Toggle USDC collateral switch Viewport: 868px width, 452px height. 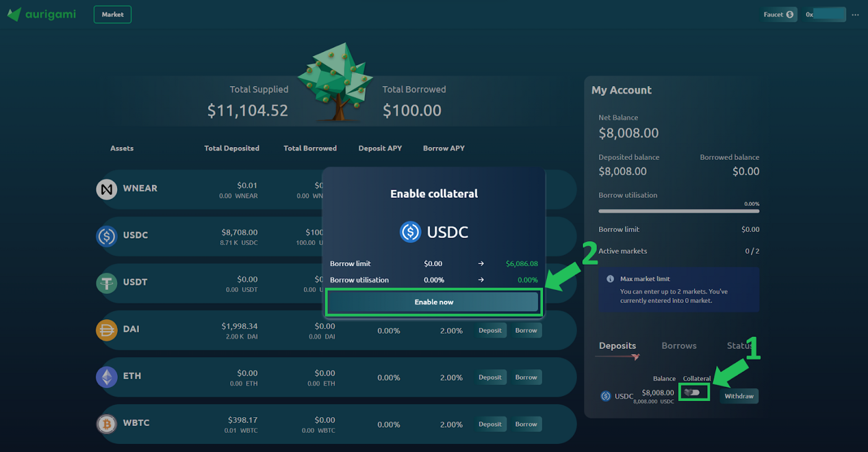click(x=692, y=392)
